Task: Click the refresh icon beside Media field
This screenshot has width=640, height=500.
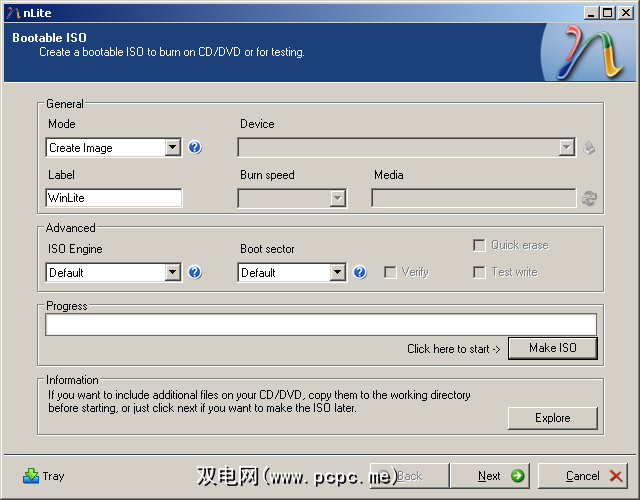Action: pyautogui.click(x=589, y=198)
